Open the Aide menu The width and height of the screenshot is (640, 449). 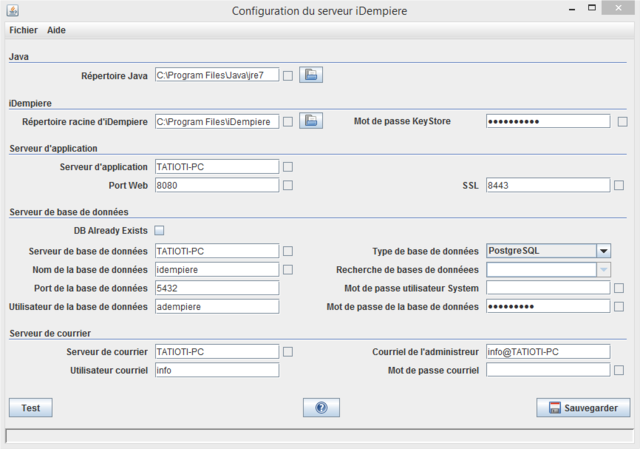click(56, 31)
